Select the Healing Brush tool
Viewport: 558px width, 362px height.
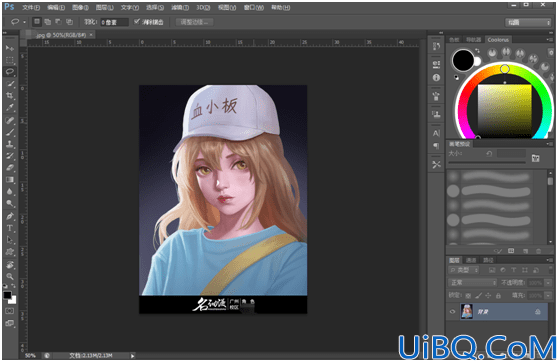click(x=10, y=120)
